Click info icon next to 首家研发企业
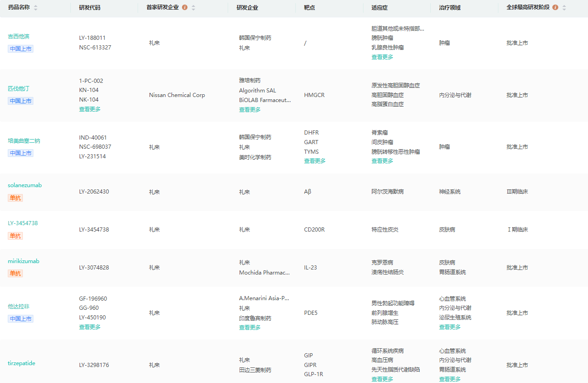This screenshot has width=588, height=383. (x=185, y=7)
